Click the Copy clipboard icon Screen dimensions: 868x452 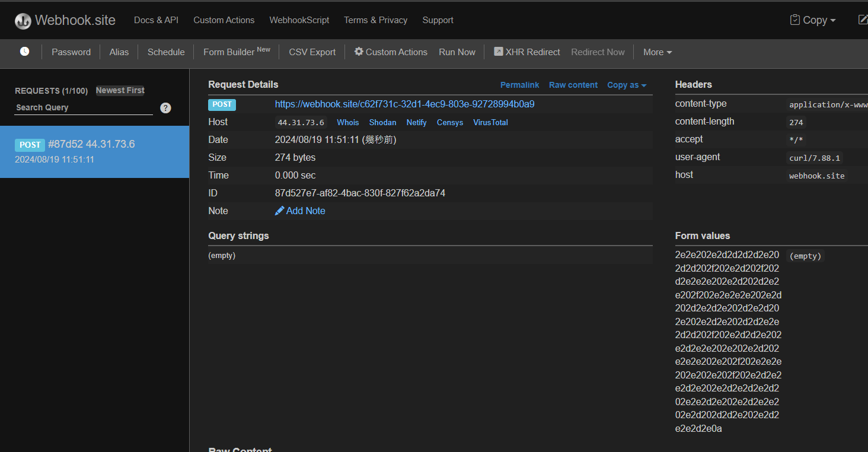click(795, 20)
